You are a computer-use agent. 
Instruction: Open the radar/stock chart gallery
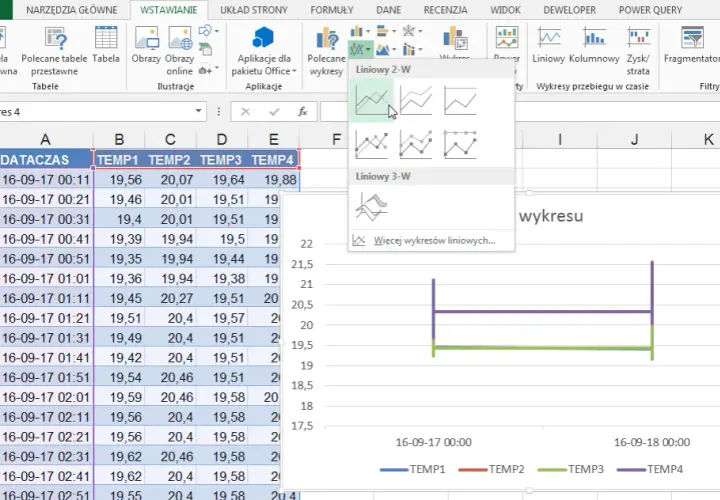tap(412, 31)
